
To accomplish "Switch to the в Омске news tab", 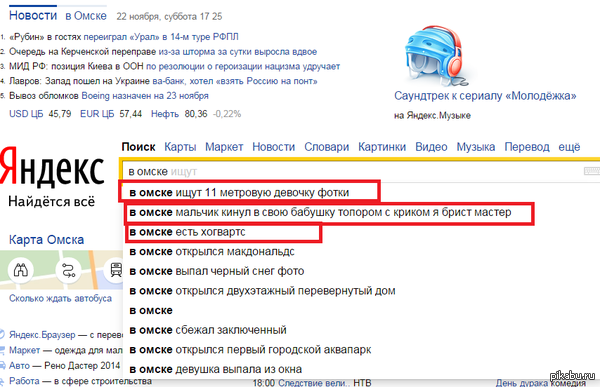I will pos(86,16).
